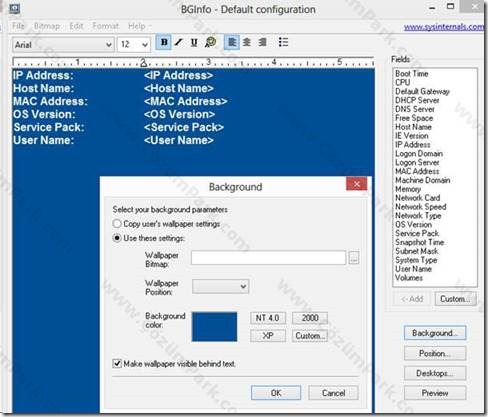Click the BGInfo app icon in title bar

pos(15,9)
